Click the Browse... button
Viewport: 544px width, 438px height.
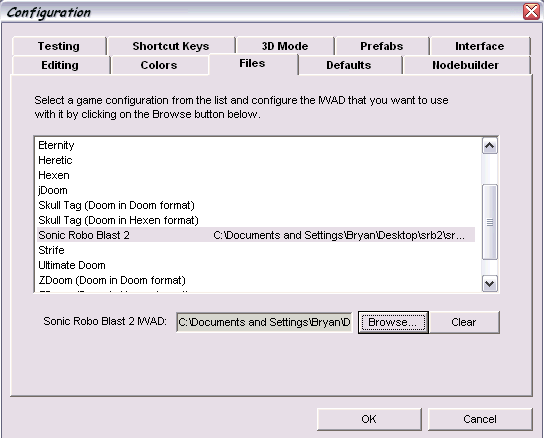[x=393, y=322]
